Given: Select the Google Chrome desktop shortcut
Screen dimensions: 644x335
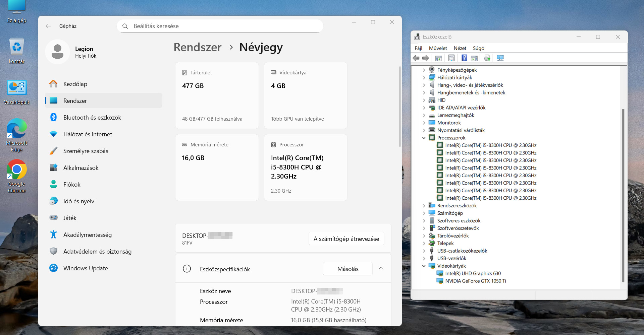Looking at the screenshot, I should click(17, 177).
